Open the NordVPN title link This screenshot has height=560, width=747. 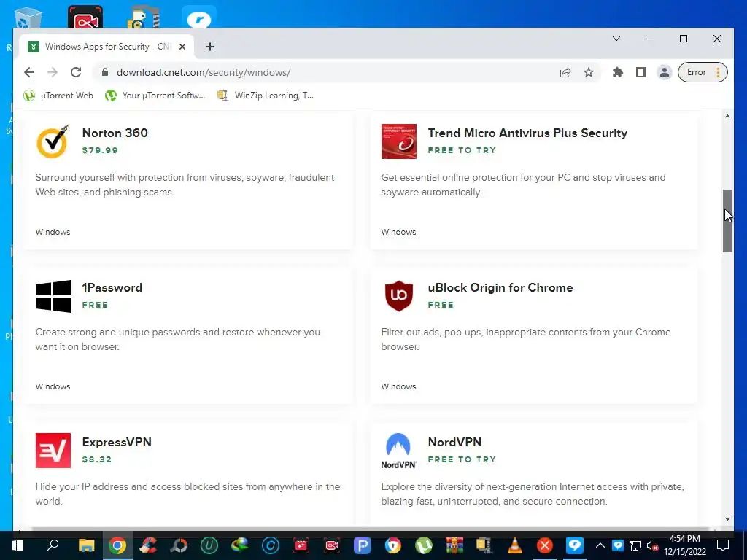pos(454,442)
